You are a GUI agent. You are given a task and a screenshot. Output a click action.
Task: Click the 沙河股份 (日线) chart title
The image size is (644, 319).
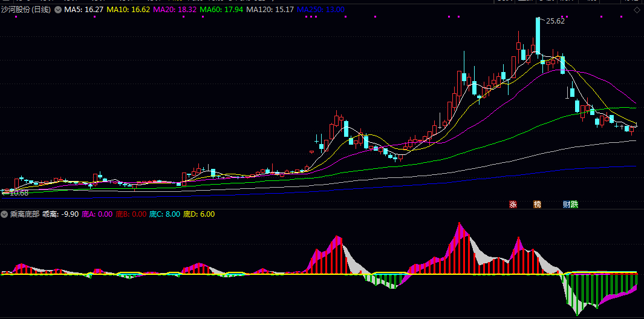pos(26,10)
